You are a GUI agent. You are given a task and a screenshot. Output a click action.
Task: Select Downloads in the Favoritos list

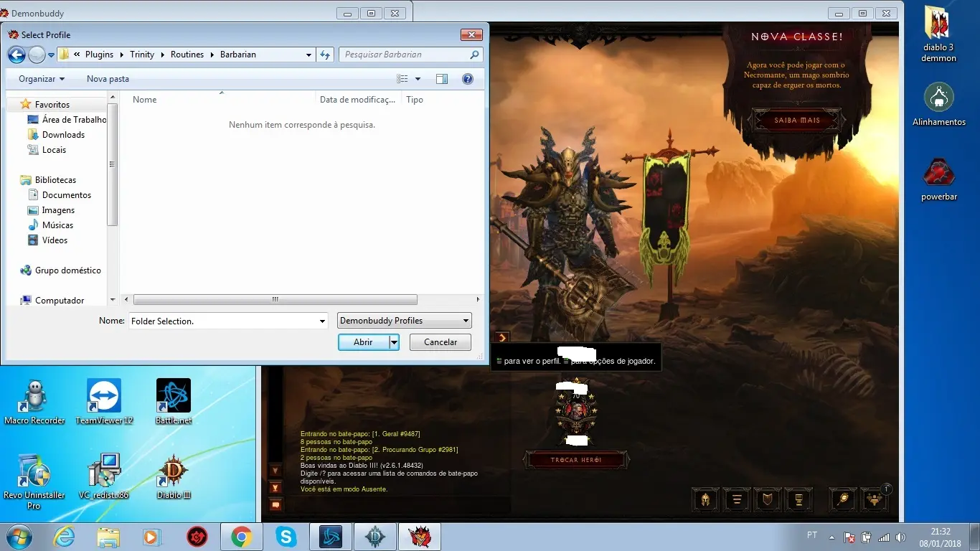63,135
